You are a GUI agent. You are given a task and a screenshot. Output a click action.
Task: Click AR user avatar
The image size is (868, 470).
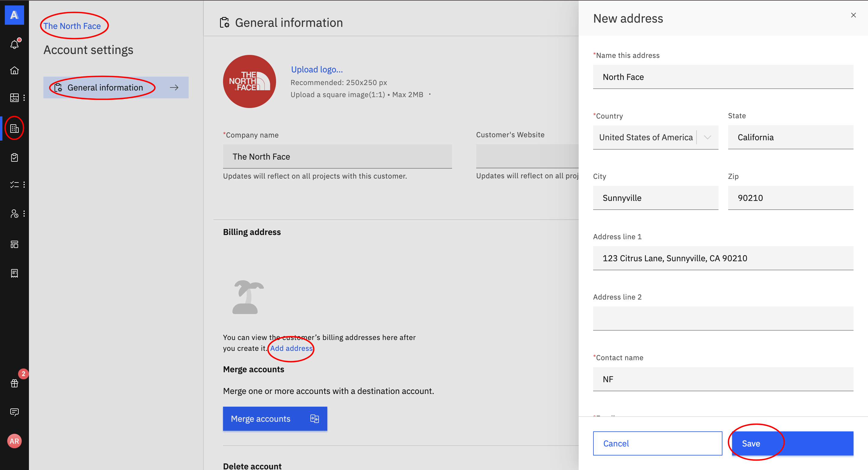point(14,441)
